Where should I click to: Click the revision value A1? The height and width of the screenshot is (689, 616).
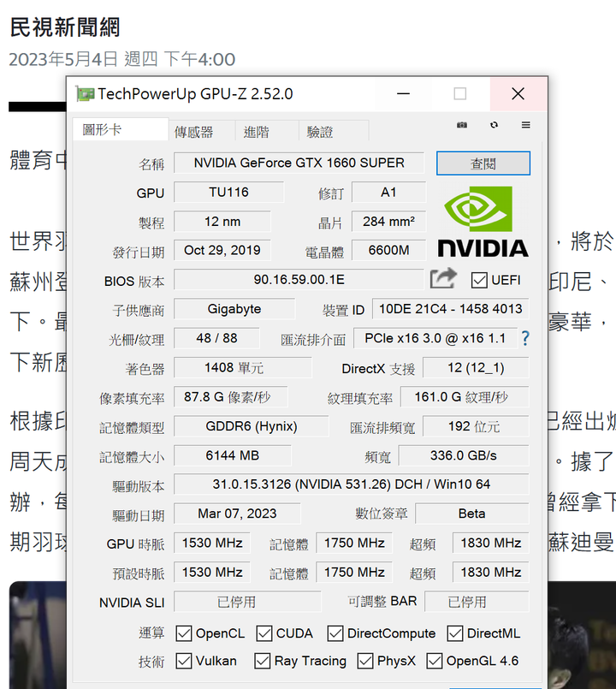(x=388, y=192)
